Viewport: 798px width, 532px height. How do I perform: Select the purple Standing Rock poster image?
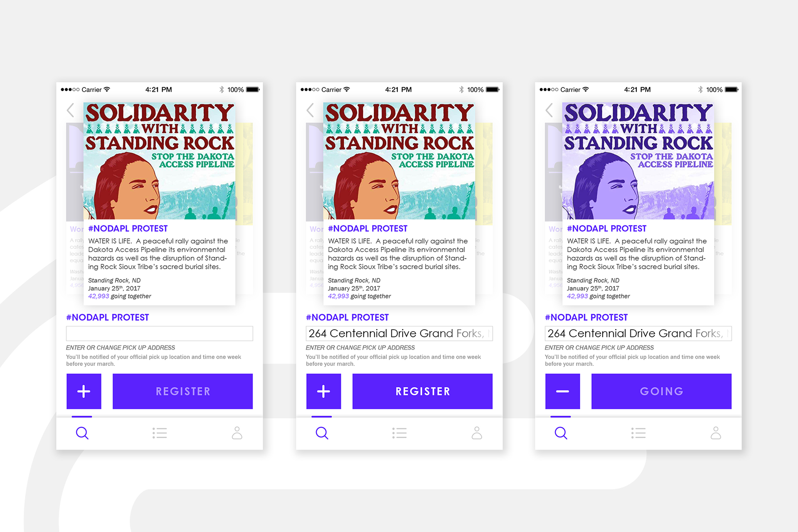tap(638, 161)
